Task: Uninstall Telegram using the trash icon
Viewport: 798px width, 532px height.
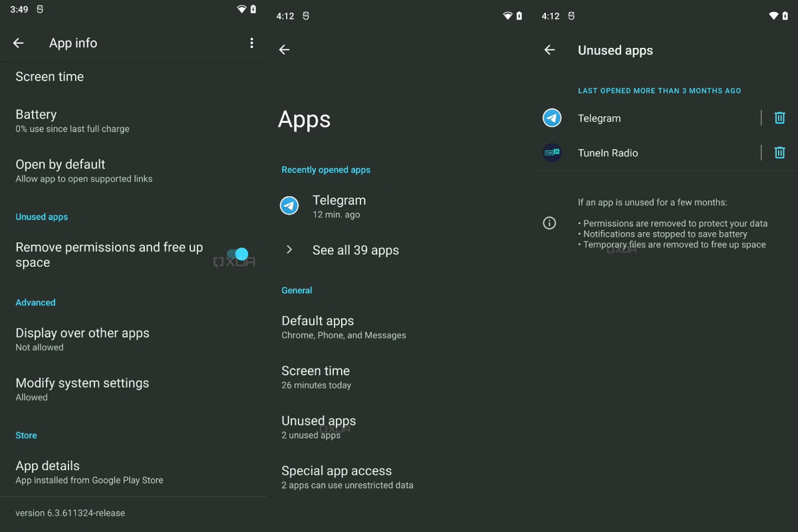Action: click(779, 118)
